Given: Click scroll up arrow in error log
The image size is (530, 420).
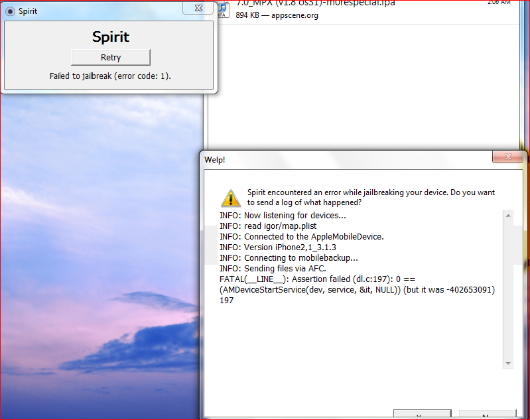Looking at the screenshot, I should [508, 216].
